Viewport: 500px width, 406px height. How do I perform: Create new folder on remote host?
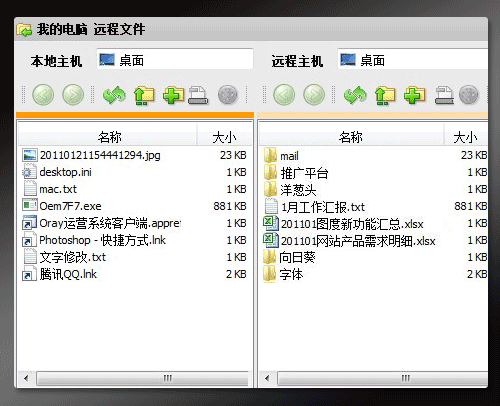tap(414, 95)
